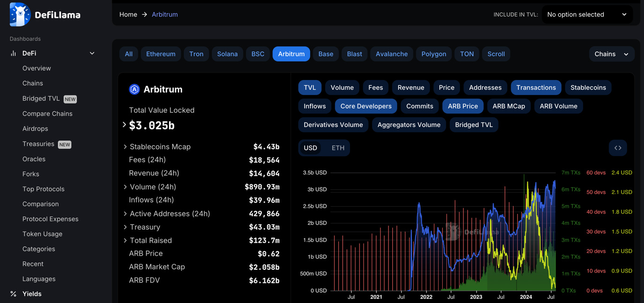Toggle the Aggregators Volume chart metric
Image resolution: width=644 pixels, height=303 pixels.
point(409,125)
